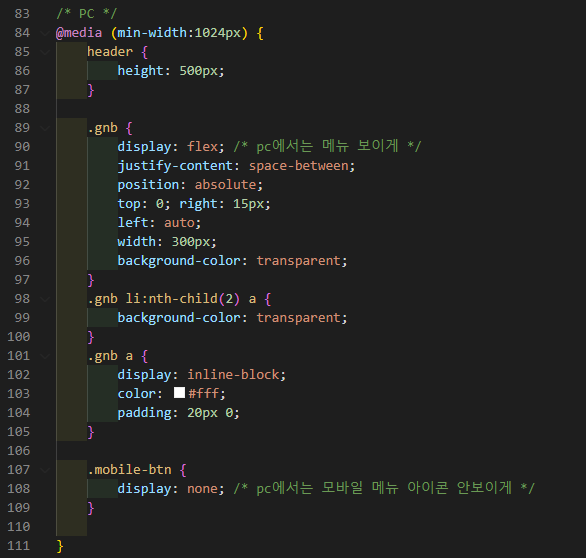The width and height of the screenshot is (586, 558).
Task: Click the none value on line 108
Action: (202, 489)
